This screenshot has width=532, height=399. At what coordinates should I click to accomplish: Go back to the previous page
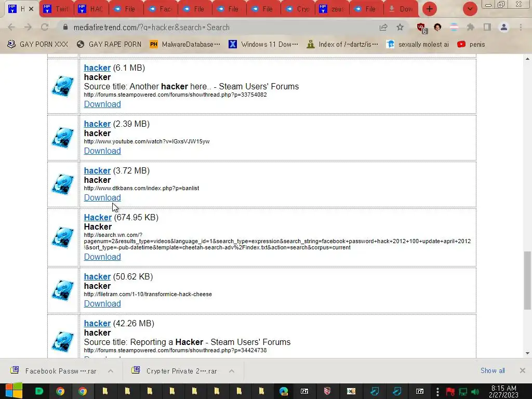(11, 27)
